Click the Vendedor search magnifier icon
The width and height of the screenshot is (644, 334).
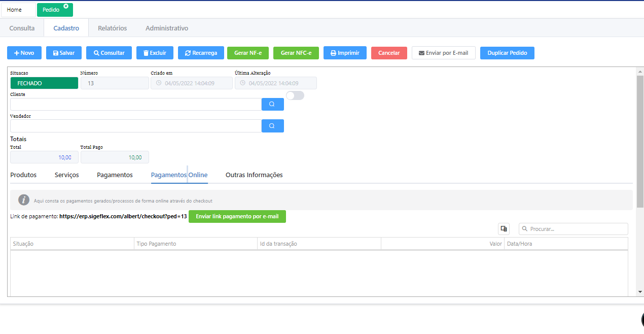pos(272,126)
